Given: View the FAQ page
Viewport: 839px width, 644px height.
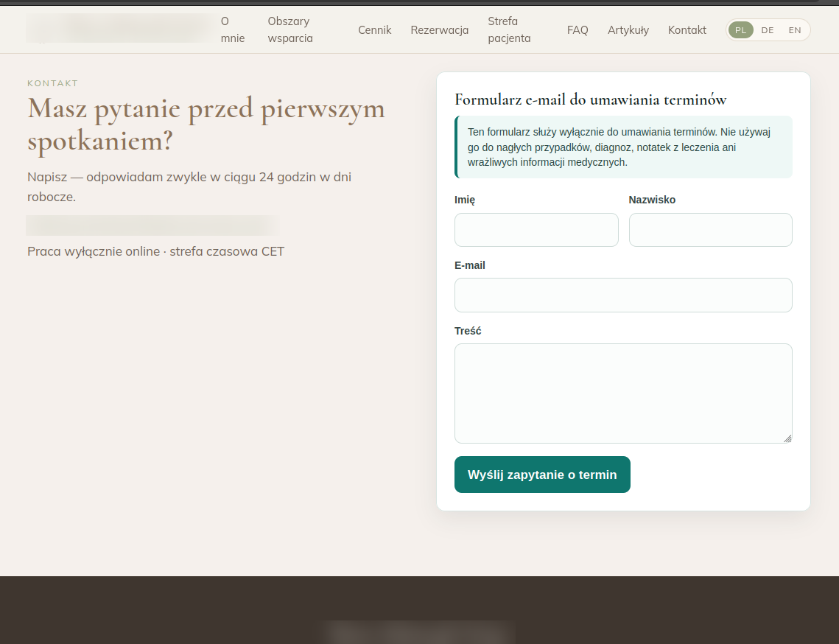Looking at the screenshot, I should (578, 30).
